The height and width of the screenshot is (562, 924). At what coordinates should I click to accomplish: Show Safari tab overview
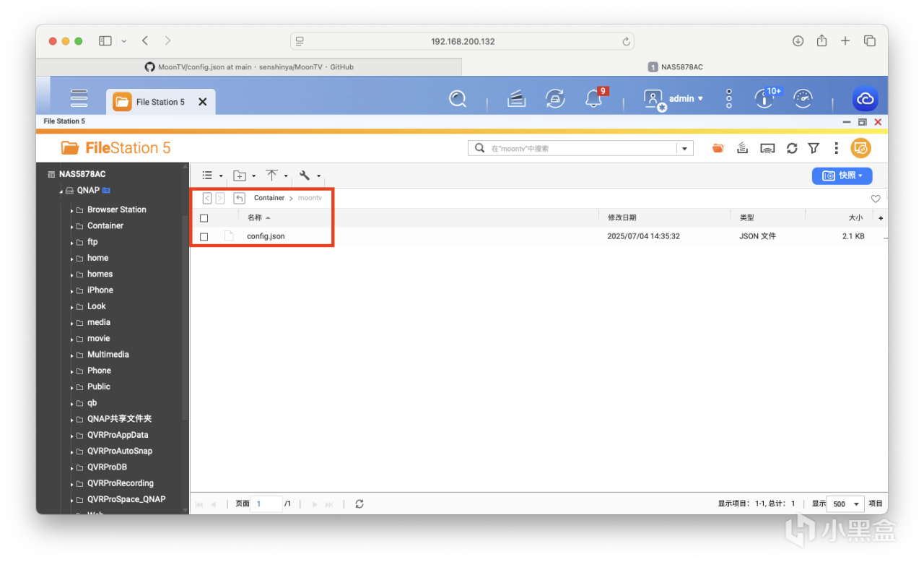(870, 41)
